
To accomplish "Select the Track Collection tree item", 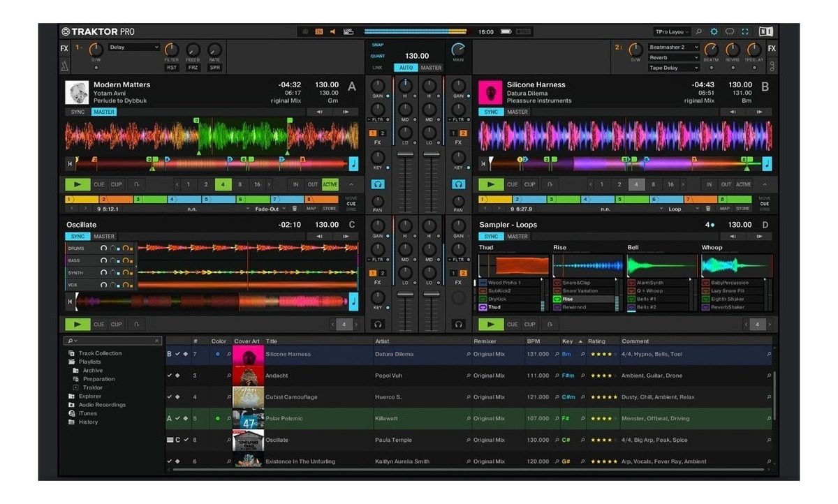I will [x=100, y=353].
